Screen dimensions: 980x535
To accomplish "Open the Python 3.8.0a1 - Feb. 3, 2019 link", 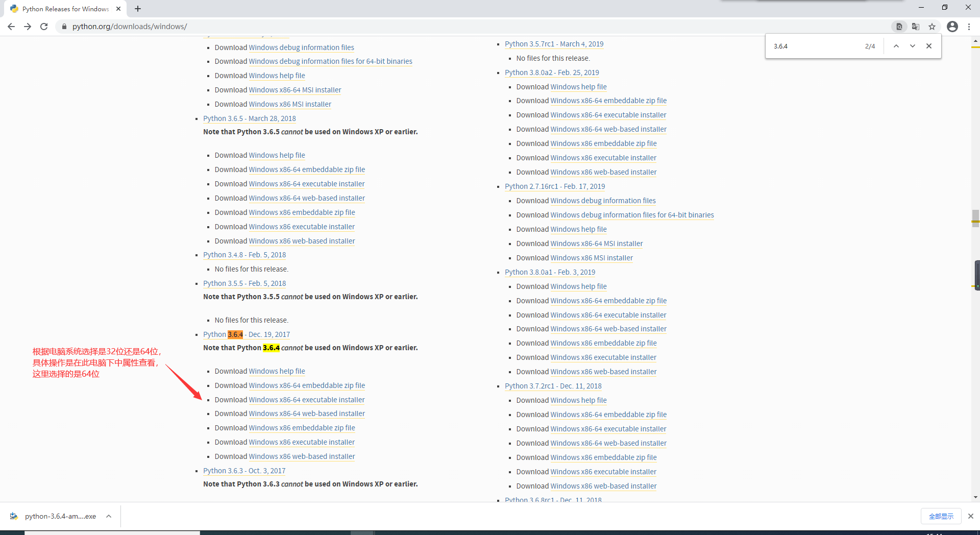I will click(x=550, y=272).
